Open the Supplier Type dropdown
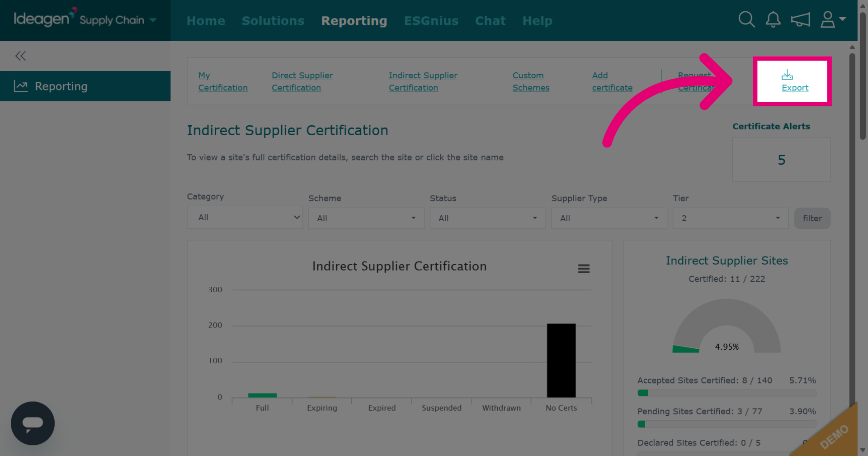The height and width of the screenshot is (456, 868). click(609, 218)
